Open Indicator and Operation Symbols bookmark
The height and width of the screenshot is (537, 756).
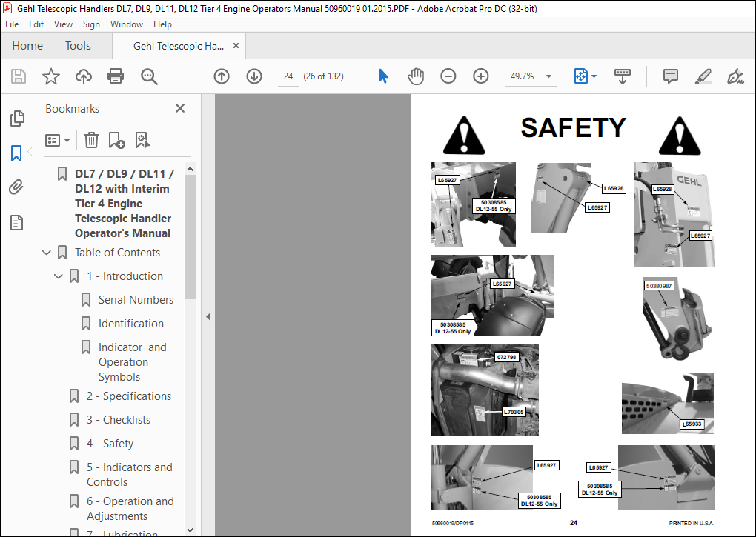click(133, 361)
